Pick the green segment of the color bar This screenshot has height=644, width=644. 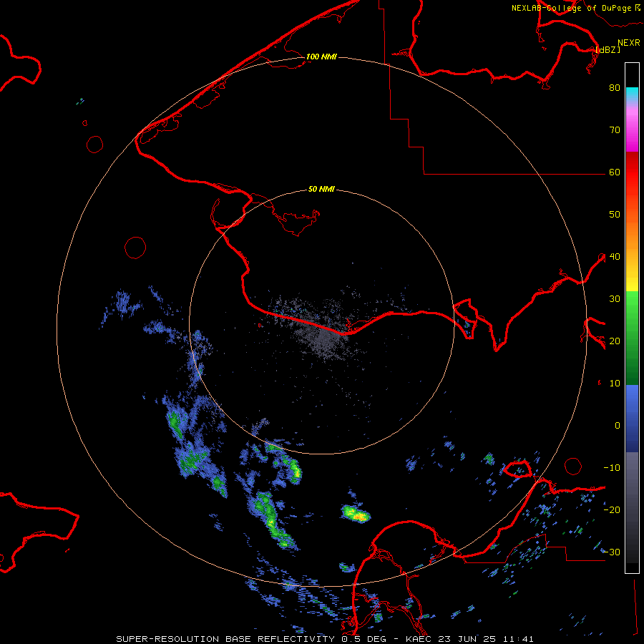(632, 338)
